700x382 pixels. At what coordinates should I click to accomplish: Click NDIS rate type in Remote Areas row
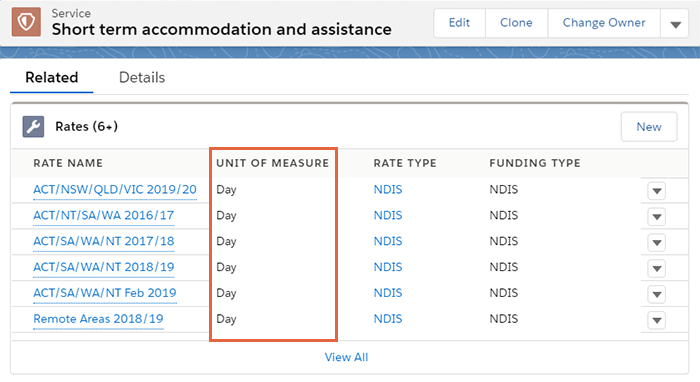click(388, 319)
